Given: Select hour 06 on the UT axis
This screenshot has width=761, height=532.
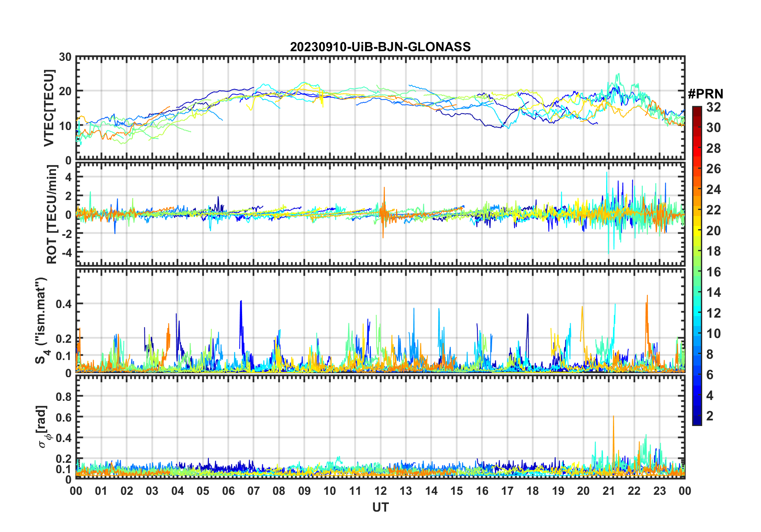Looking at the screenshot, I should pos(228,491).
